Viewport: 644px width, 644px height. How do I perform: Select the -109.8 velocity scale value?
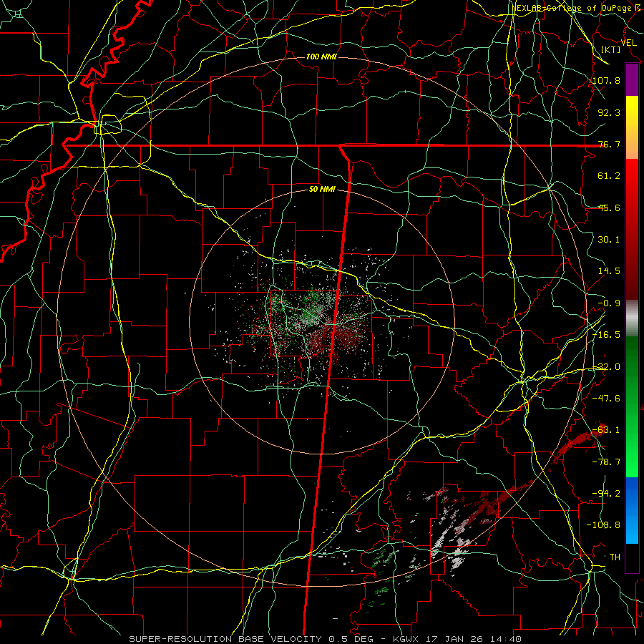tap(604, 525)
